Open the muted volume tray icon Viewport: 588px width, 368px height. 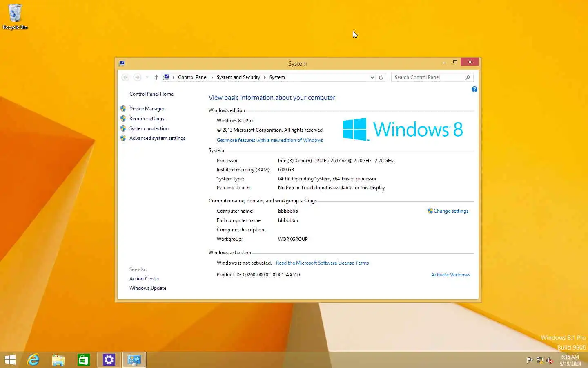(550, 360)
